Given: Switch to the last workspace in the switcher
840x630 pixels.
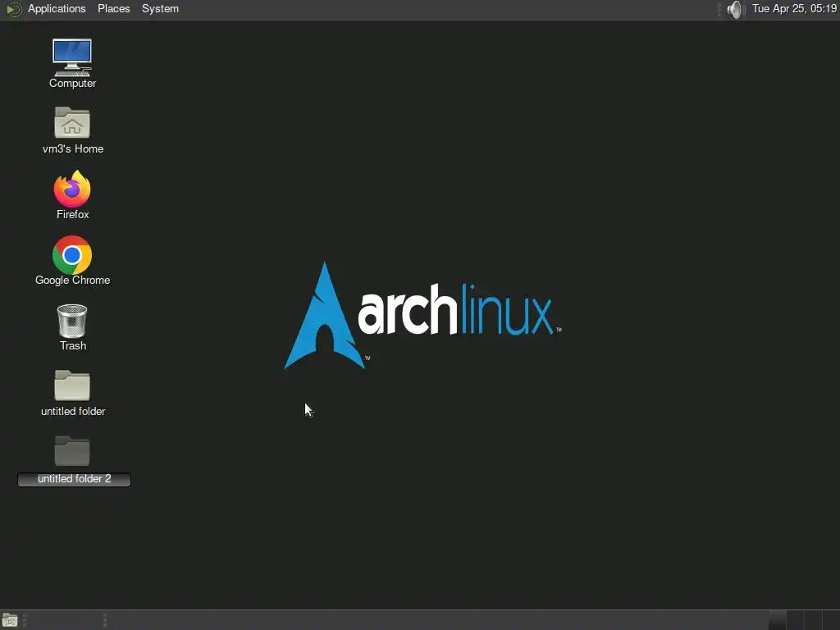Looking at the screenshot, I should coord(832,620).
